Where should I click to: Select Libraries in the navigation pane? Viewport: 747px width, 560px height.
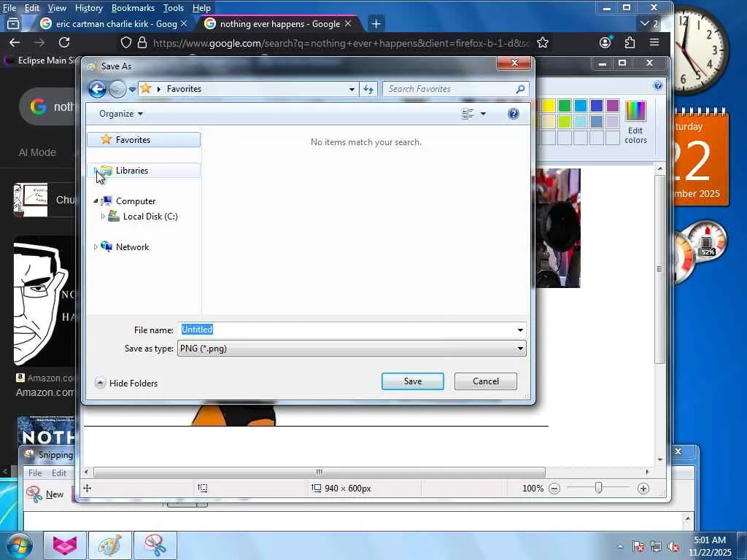click(x=144, y=171)
